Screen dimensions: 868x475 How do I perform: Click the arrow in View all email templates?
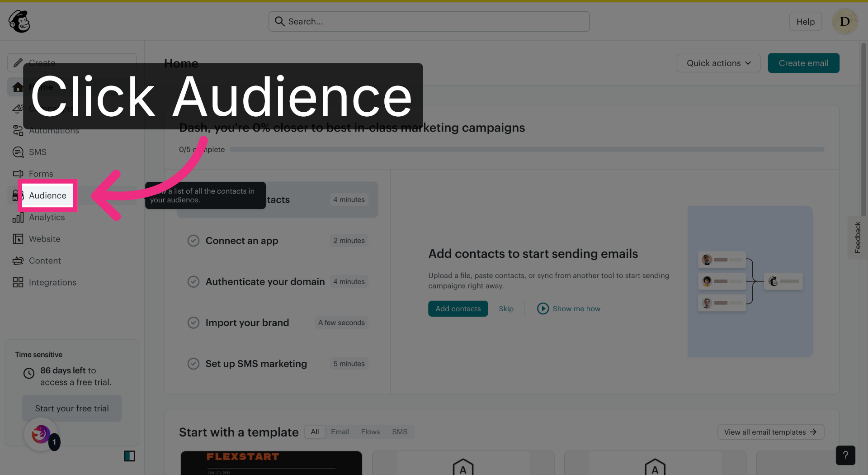(x=813, y=432)
